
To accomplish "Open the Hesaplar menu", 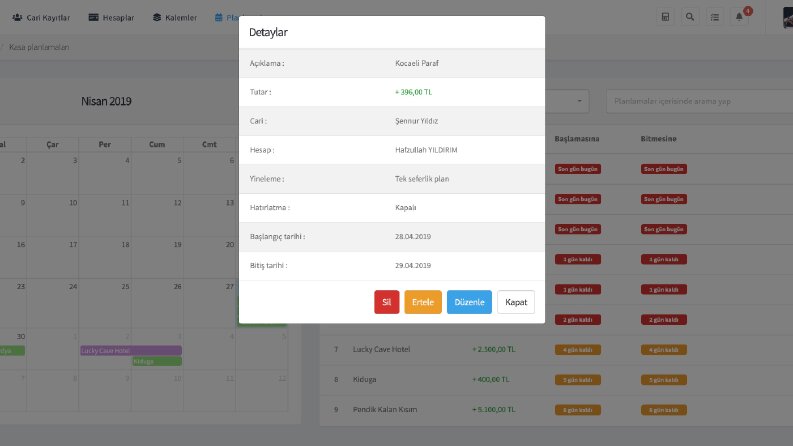I will (x=111, y=17).
